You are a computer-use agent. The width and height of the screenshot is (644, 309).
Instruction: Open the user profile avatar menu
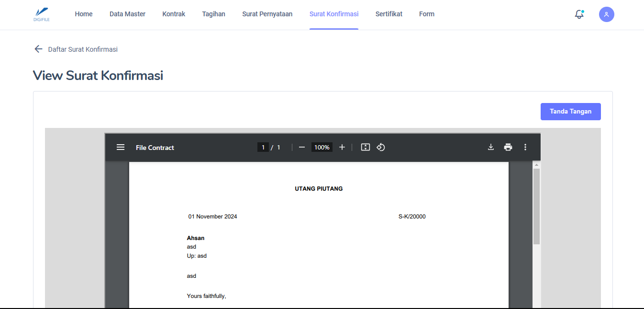606,14
